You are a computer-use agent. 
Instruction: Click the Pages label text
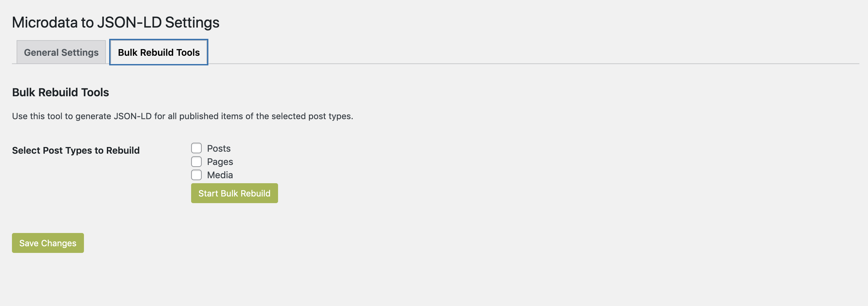pyautogui.click(x=220, y=162)
